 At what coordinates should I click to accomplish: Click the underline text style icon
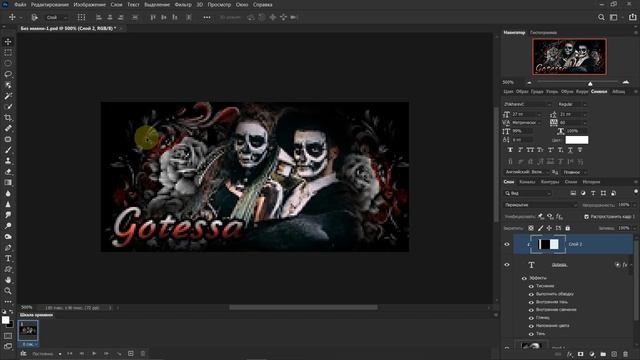[x=570, y=150]
